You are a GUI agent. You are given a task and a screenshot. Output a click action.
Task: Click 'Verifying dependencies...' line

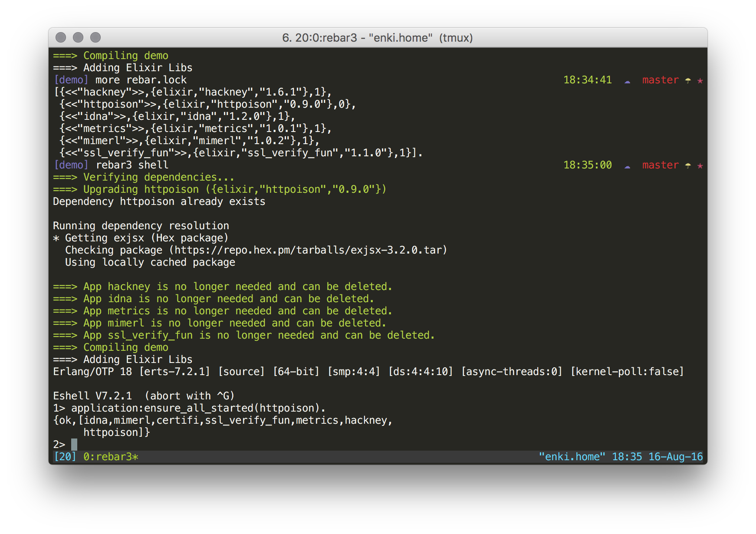144,177
